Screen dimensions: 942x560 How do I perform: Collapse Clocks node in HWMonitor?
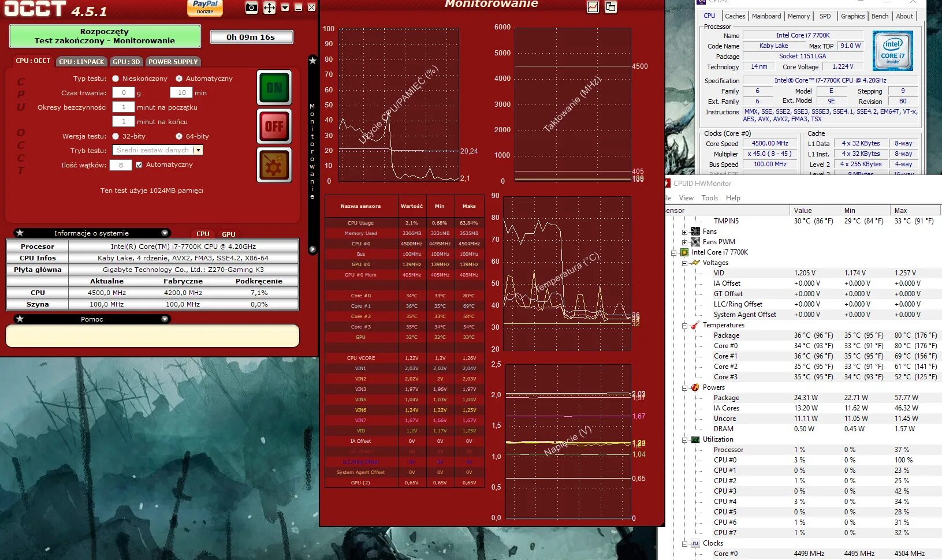[x=684, y=544]
